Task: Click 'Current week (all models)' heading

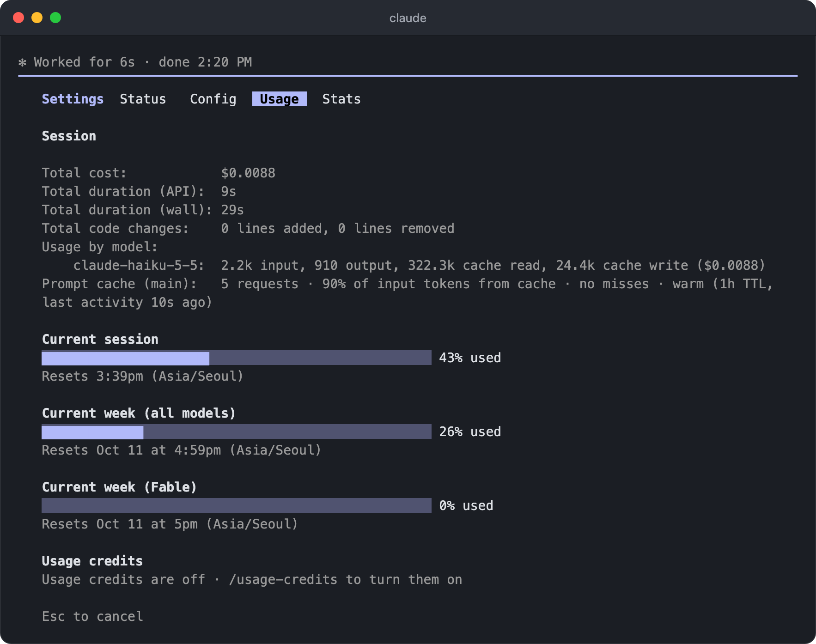Action: point(139,413)
